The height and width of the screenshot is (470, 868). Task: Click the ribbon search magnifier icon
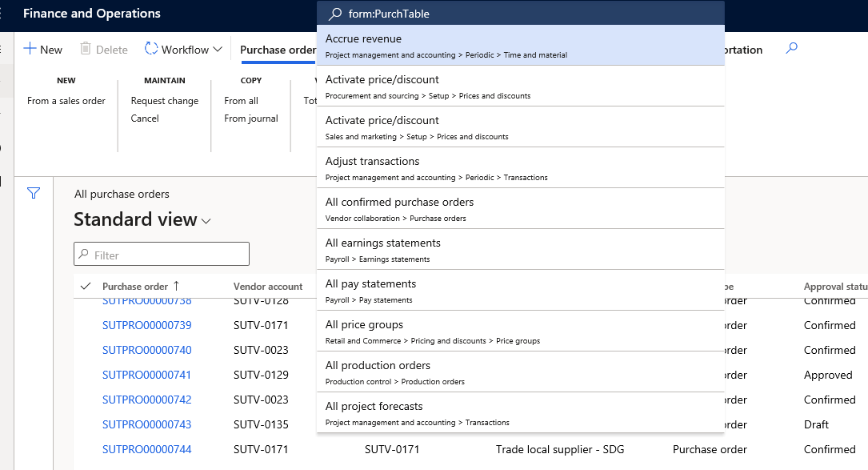point(791,47)
